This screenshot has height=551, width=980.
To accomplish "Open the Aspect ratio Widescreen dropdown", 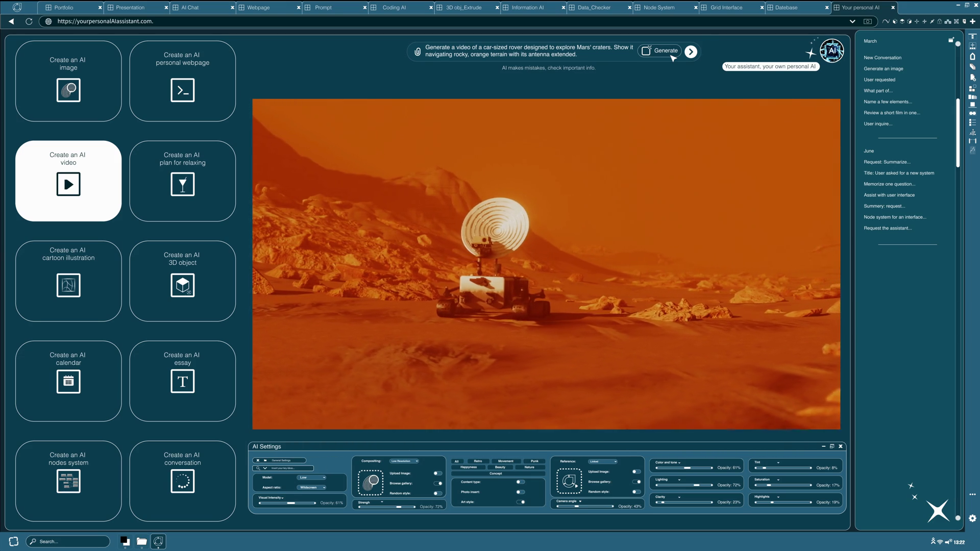I will pyautogui.click(x=311, y=487).
